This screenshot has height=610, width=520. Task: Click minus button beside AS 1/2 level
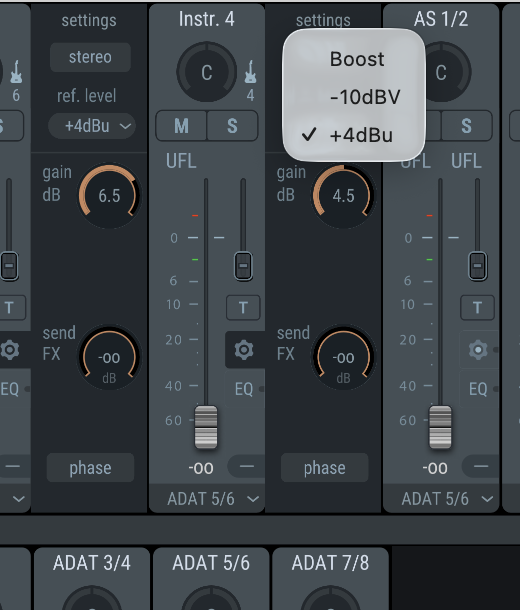[x=481, y=466]
